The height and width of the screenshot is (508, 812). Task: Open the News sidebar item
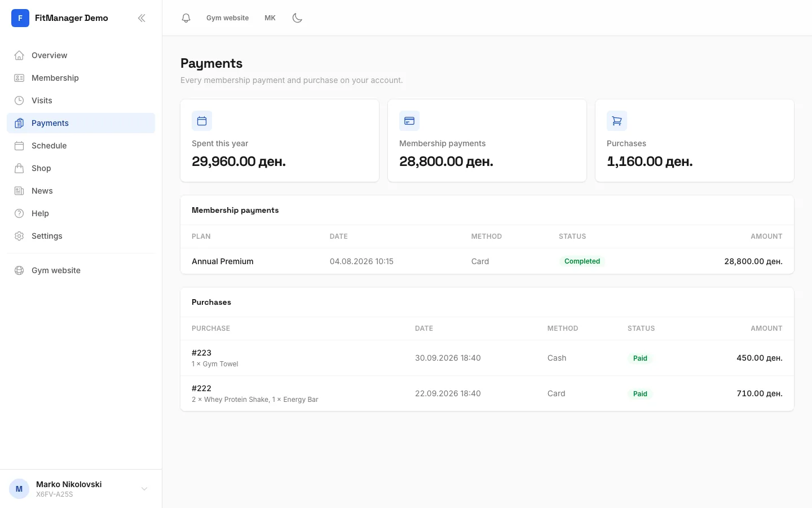tap(81, 191)
